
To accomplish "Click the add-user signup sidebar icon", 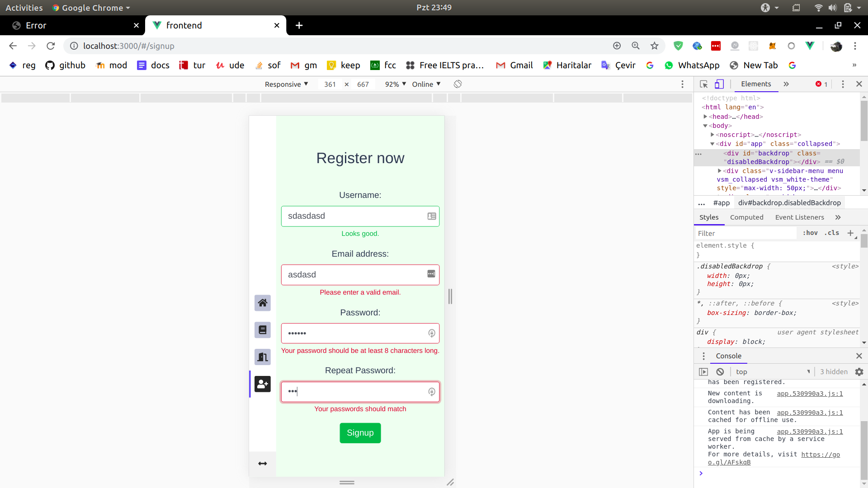I will pyautogui.click(x=262, y=384).
